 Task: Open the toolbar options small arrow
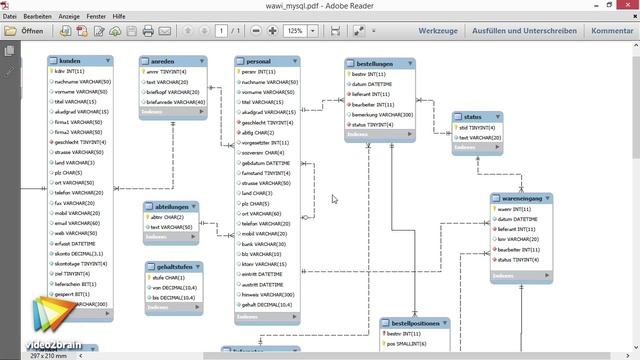click(373, 31)
